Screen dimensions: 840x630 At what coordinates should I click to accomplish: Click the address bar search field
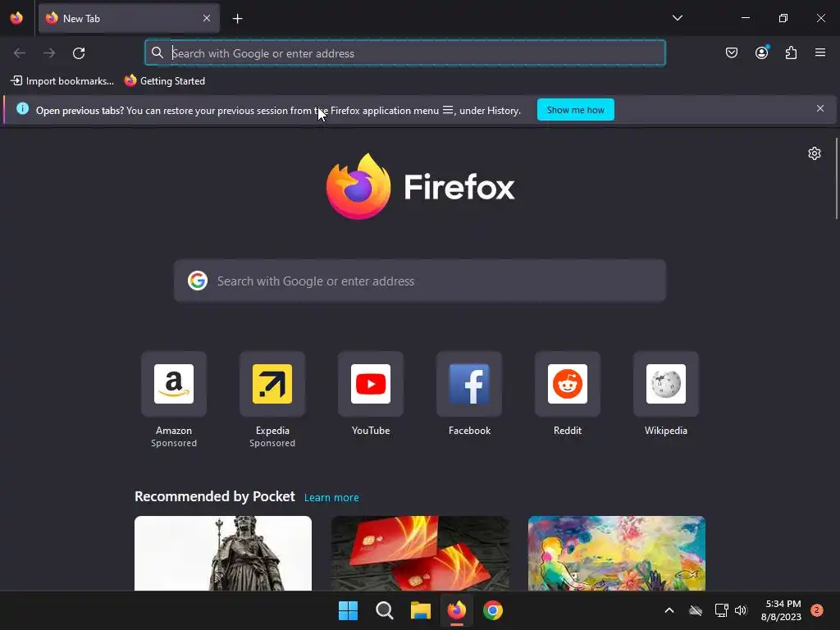(405, 53)
